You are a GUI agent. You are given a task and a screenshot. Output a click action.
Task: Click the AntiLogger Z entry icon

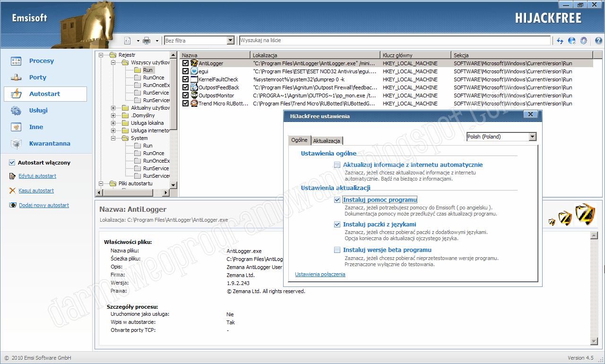194,63
